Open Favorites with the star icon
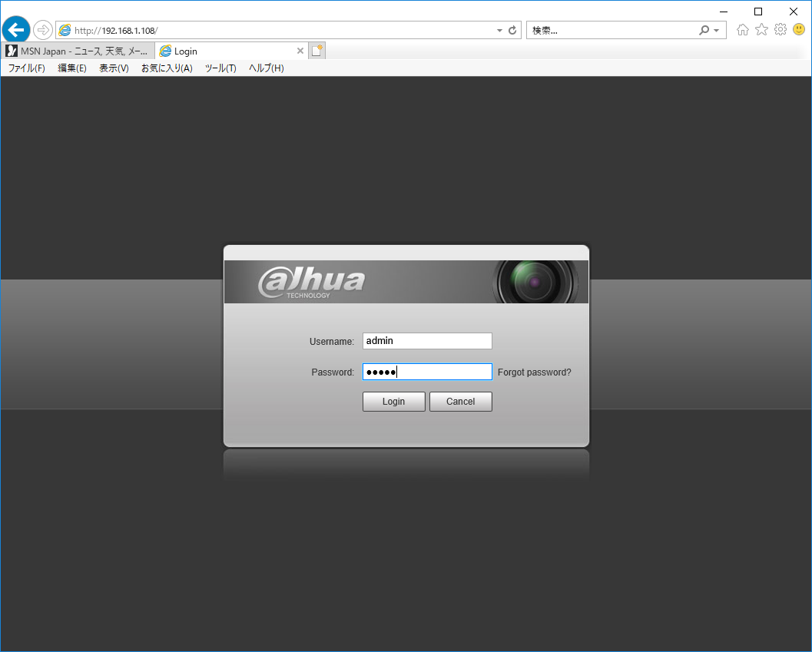Viewport: 812px width, 652px height. tap(761, 29)
